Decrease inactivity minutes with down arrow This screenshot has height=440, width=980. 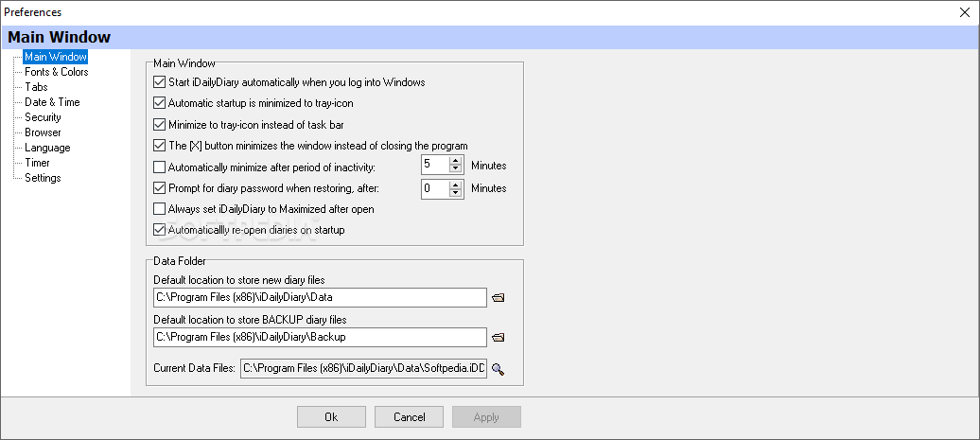point(456,169)
